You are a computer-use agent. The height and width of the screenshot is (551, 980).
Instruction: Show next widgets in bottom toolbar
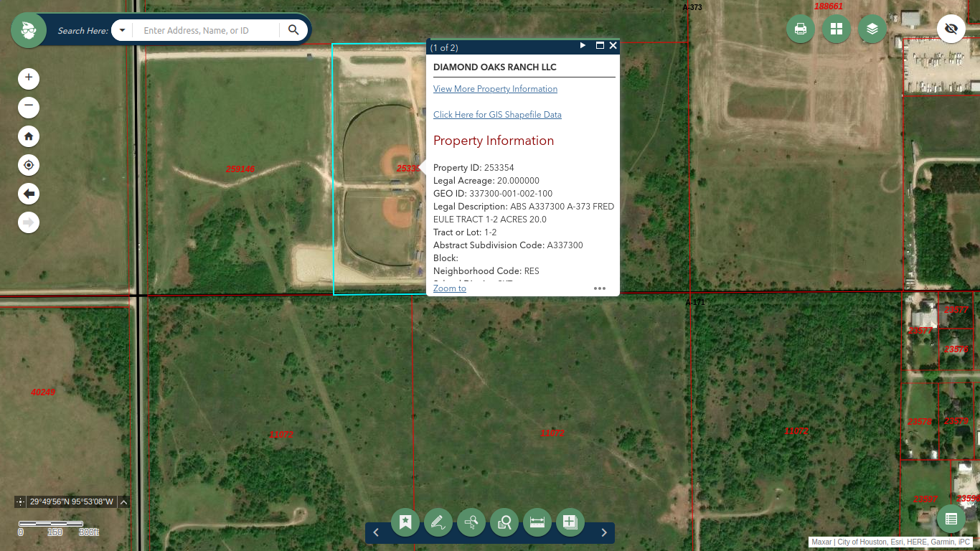[604, 532]
